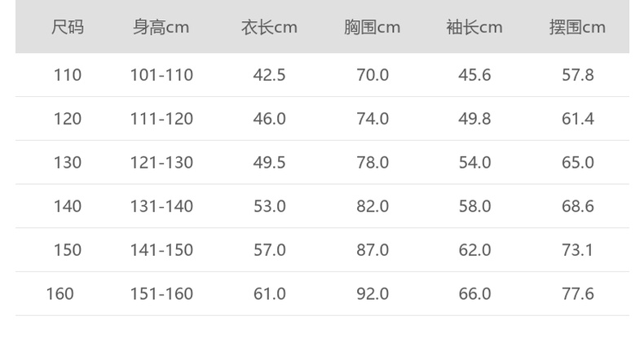644x351 pixels.
Task: Click the 摆围cm column header
Action: coord(577,28)
